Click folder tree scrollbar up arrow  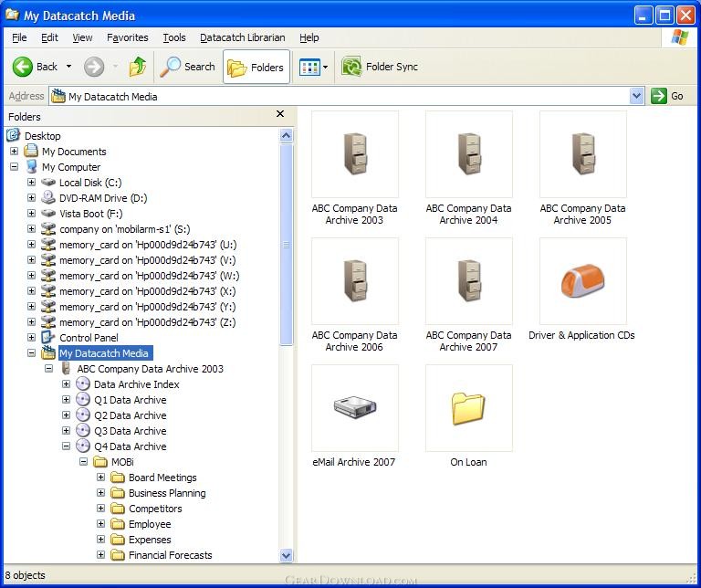tap(286, 135)
